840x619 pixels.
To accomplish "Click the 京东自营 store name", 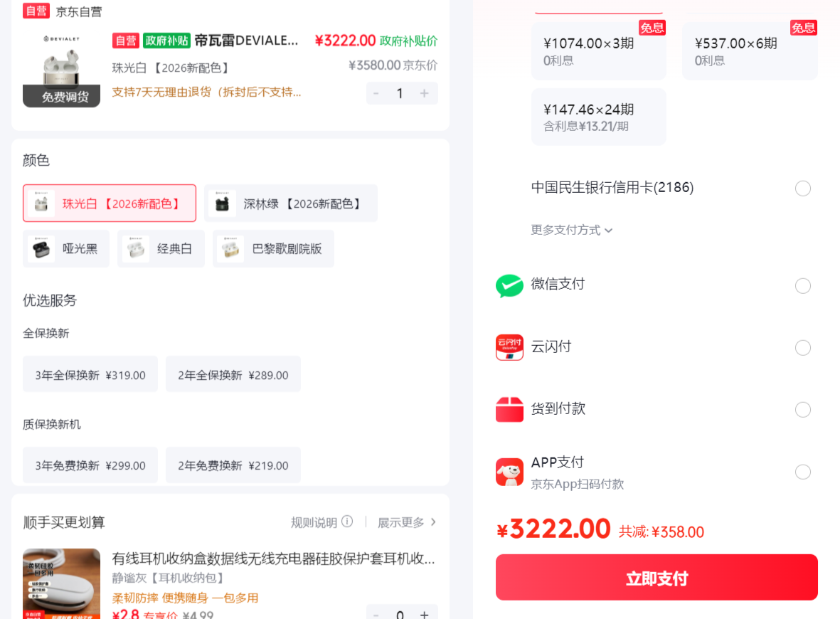I will tap(79, 11).
